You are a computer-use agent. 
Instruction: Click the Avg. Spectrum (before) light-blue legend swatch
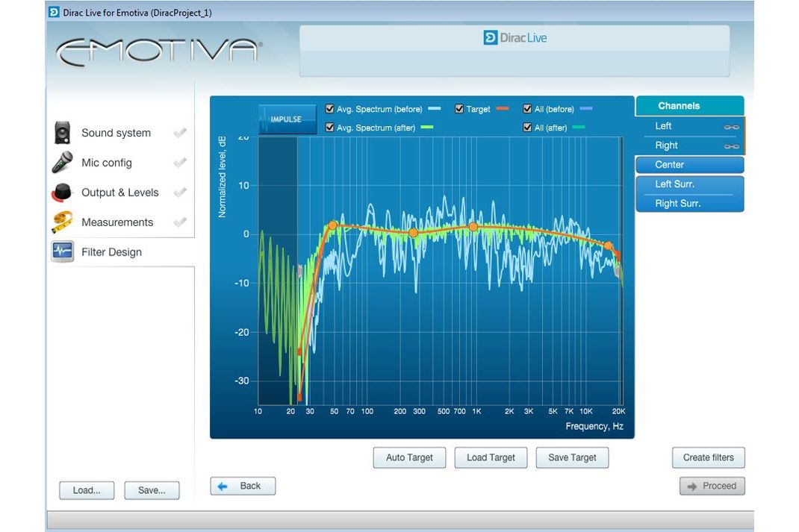434,108
